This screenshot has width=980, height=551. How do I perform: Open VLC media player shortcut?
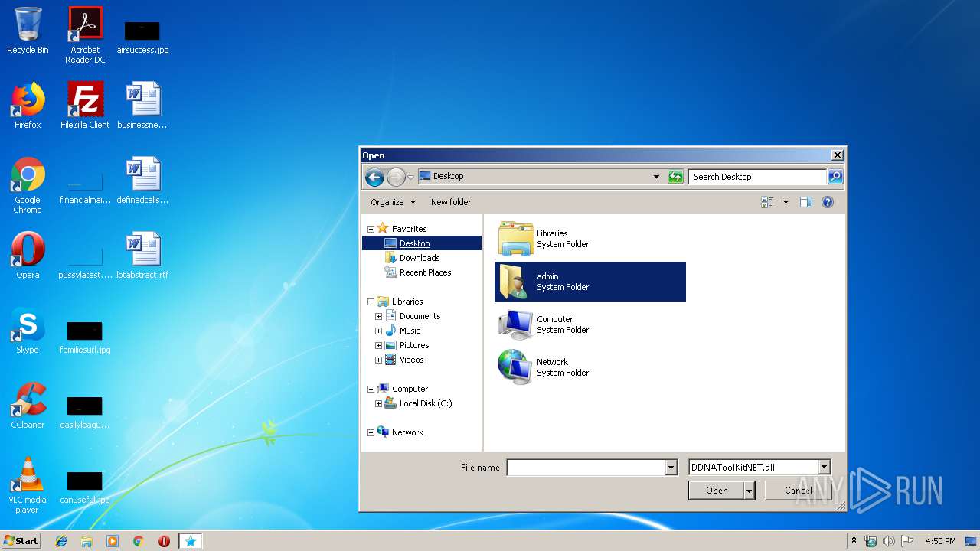click(x=28, y=485)
